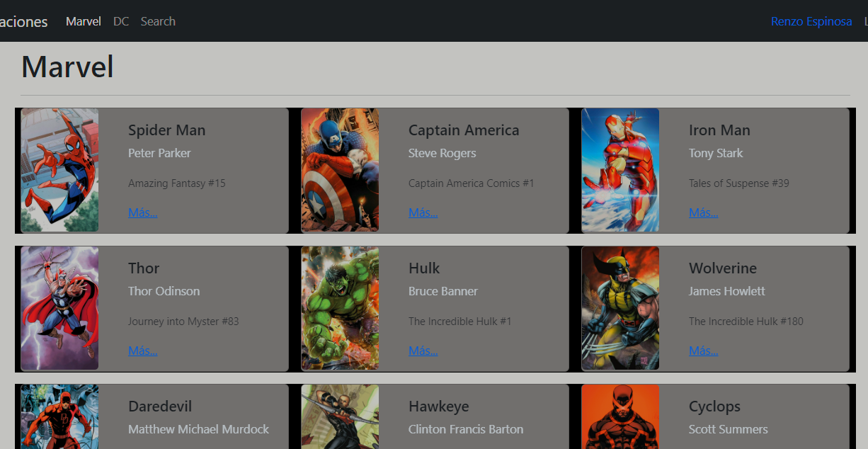868x449 pixels.
Task: Click the Matthew Michael Murdock text
Action: tap(198, 429)
